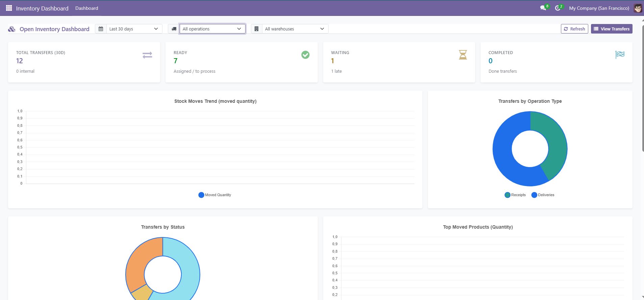
Task: Open the Waiting transfers card showing 1
Action: (x=399, y=62)
